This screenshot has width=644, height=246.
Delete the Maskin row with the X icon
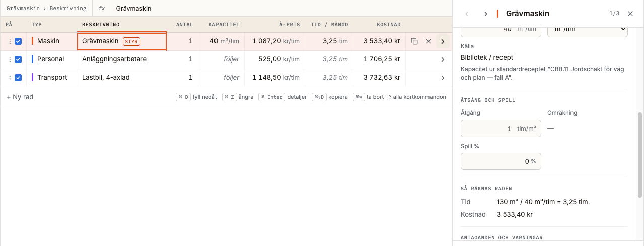click(x=428, y=41)
